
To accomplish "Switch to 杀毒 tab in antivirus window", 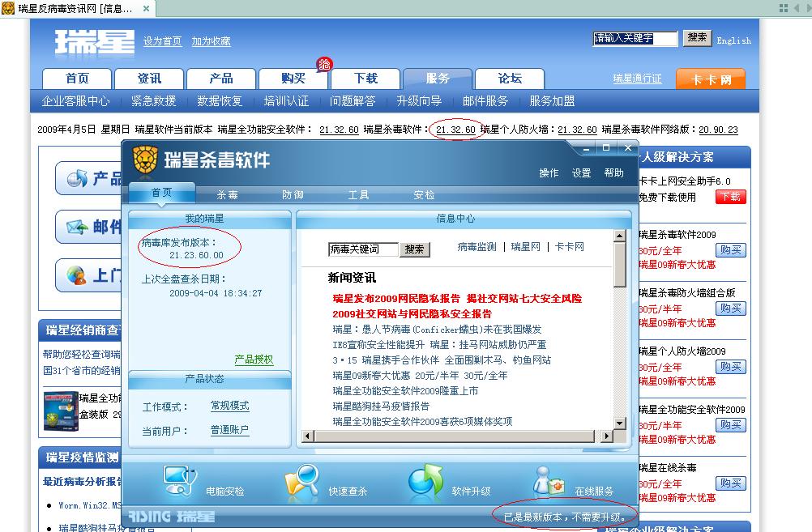I will pyautogui.click(x=228, y=194).
